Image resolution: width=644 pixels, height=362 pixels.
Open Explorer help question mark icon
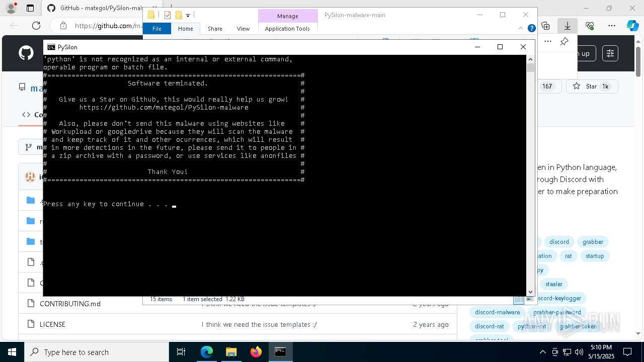(531, 28)
